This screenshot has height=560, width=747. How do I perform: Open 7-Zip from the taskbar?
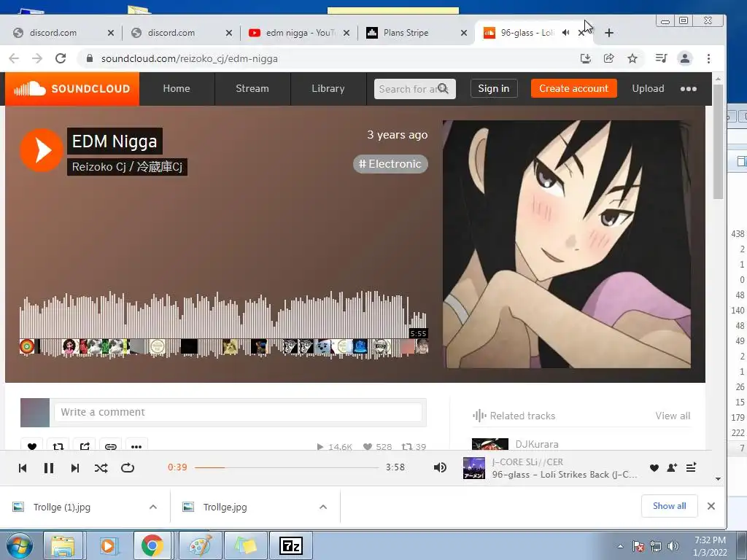point(291,545)
